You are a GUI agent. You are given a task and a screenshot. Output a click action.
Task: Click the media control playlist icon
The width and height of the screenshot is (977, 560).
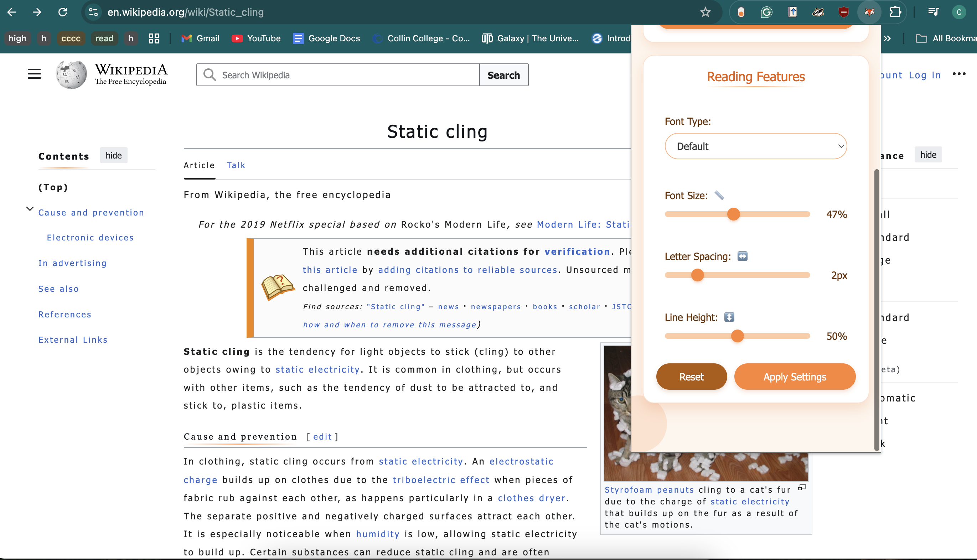(x=934, y=12)
